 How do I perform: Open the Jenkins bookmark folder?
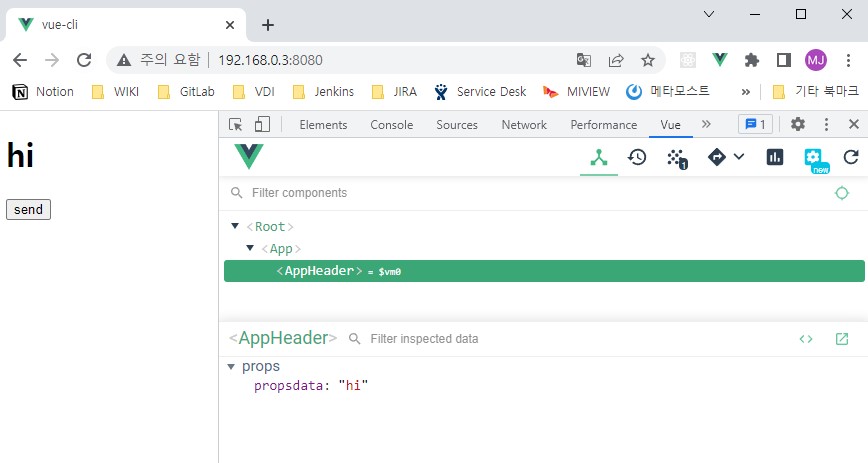pyautogui.click(x=323, y=91)
